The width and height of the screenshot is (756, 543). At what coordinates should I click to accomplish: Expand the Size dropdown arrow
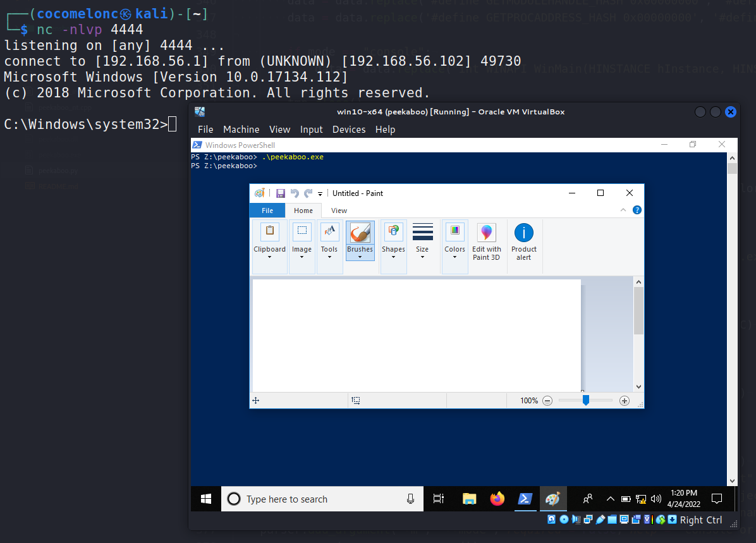(x=422, y=257)
